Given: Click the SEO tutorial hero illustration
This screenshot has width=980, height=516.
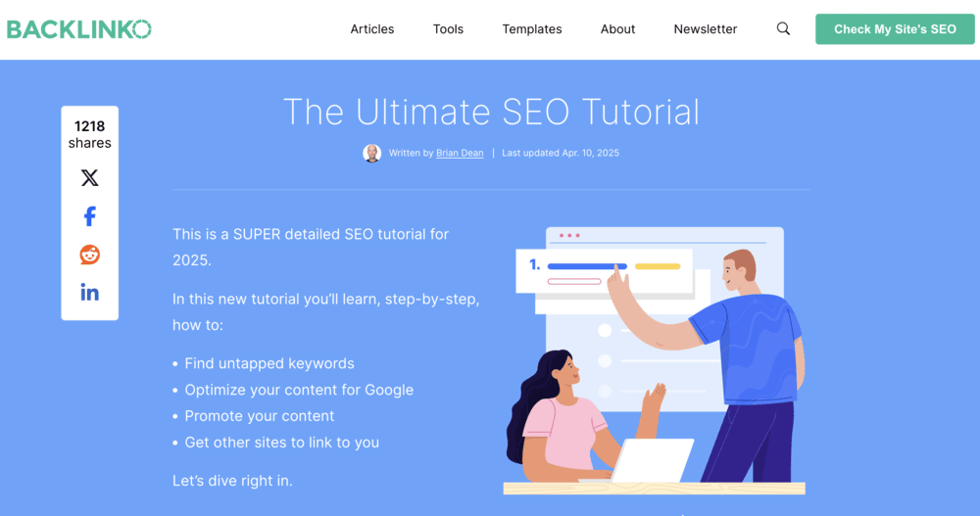Looking at the screenshot, I should tap(655, 360).
